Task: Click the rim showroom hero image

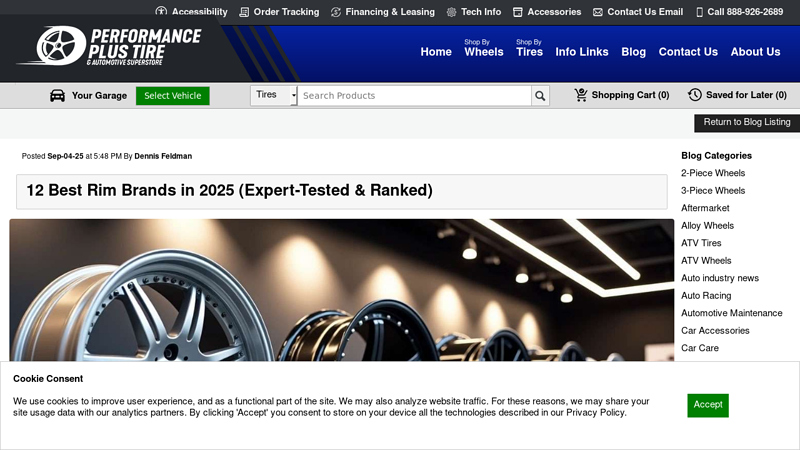Action: [x=341, y=290]
